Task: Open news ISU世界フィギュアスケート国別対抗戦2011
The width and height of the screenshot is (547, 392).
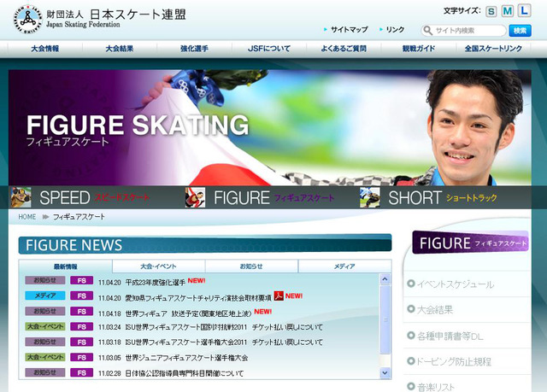Action: [224, 327]
